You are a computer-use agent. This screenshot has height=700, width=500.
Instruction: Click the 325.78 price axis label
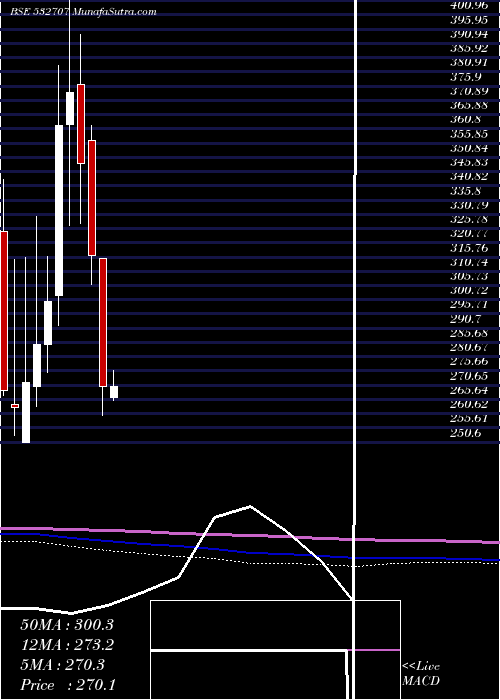(x=470, y=219)
